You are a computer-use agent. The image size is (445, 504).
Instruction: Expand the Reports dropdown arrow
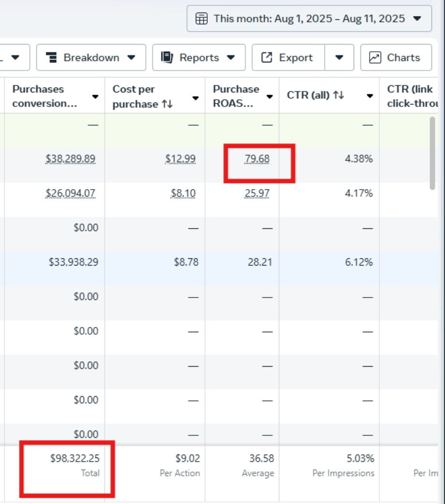[x=230, y=58]
